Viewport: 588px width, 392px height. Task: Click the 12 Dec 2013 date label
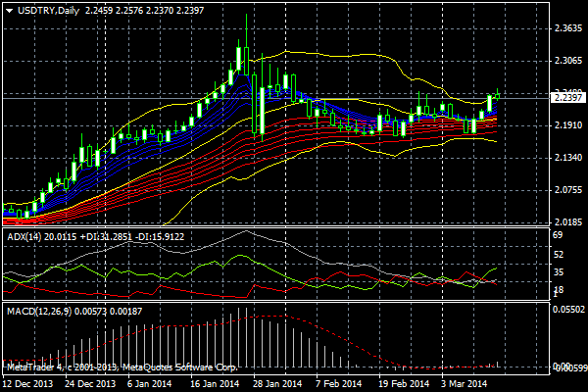pyautogui.click(x=30, y=384)
